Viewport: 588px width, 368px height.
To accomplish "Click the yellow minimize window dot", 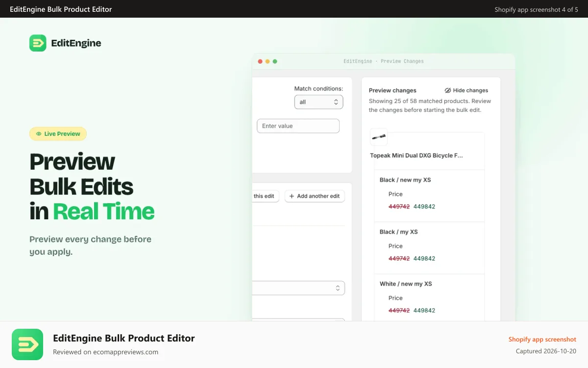I will click(268, 61).
